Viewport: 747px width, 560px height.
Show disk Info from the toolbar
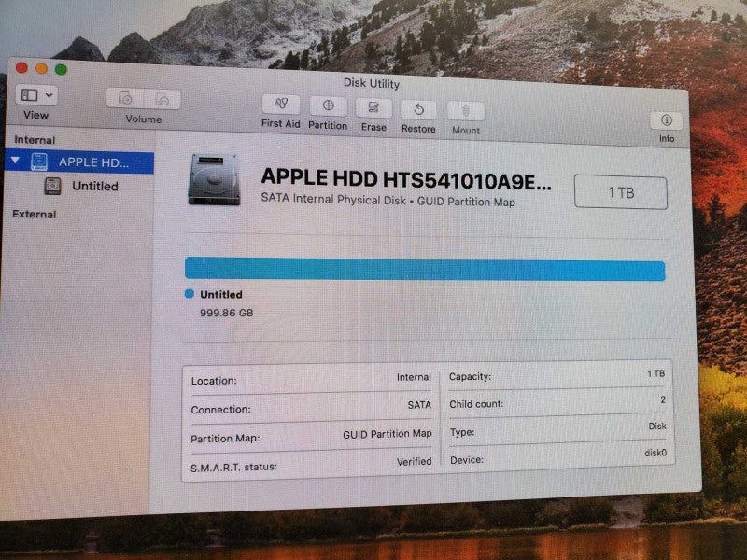click(x=667, y=120)
